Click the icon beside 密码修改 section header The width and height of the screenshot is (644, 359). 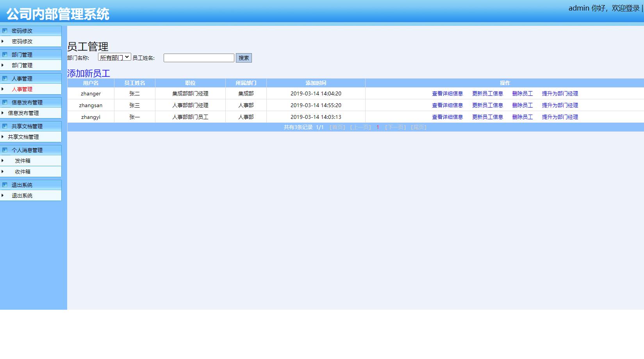(x=5, y=31)
